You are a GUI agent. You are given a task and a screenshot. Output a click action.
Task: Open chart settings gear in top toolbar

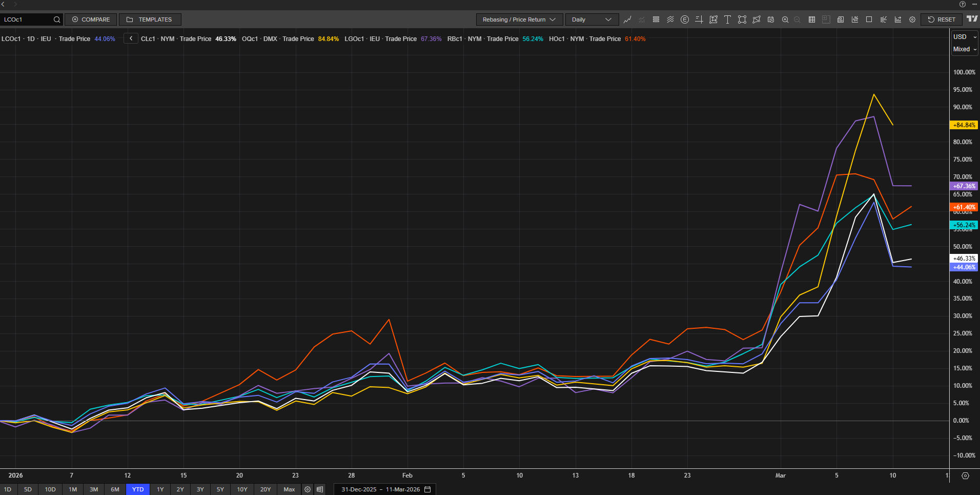pos(912,19)
